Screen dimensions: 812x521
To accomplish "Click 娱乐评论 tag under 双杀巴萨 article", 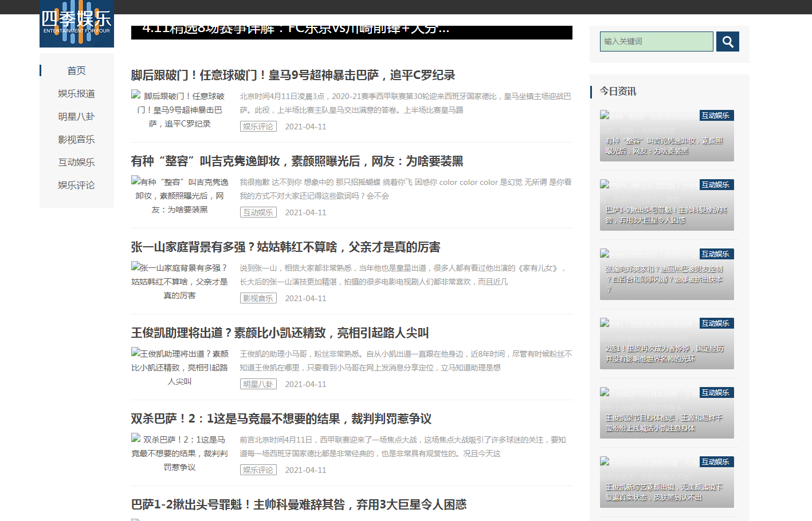I will pyautogui.click(x=258, y=470).
